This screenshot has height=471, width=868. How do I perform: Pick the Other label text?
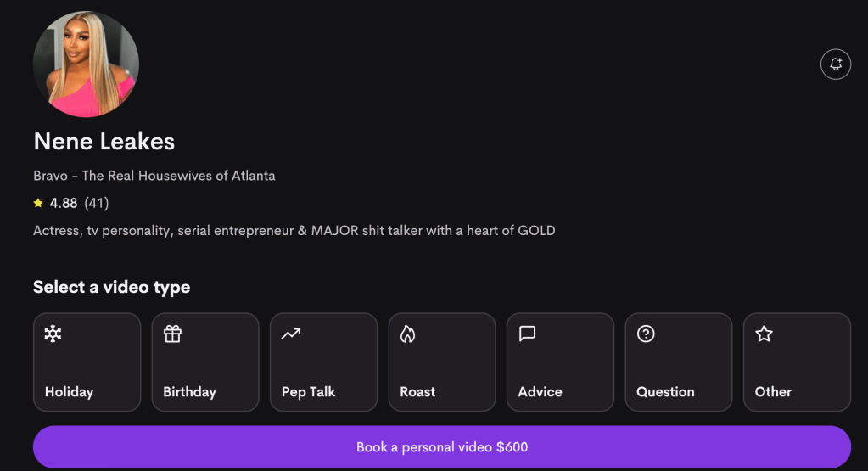773,392
